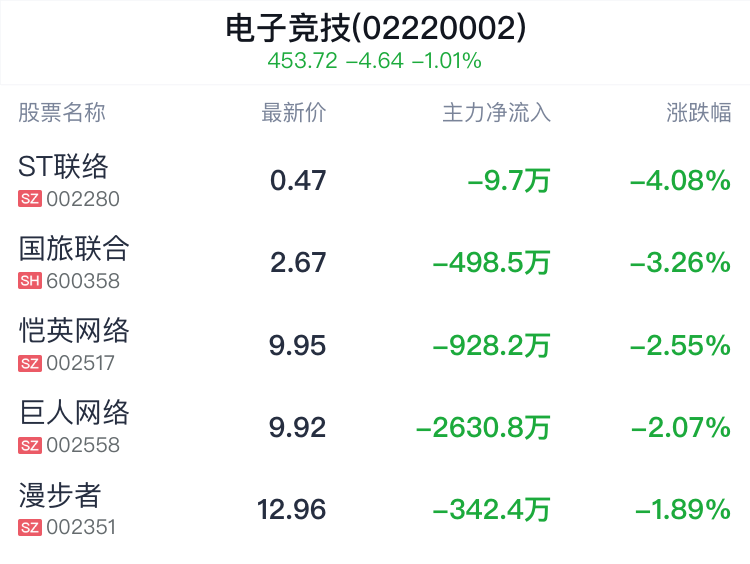The width and height of the screenshot is (750, 564).
Task: Click 恺英网络's -928.2万 net inflow value
Action: [x=491, y=346]
